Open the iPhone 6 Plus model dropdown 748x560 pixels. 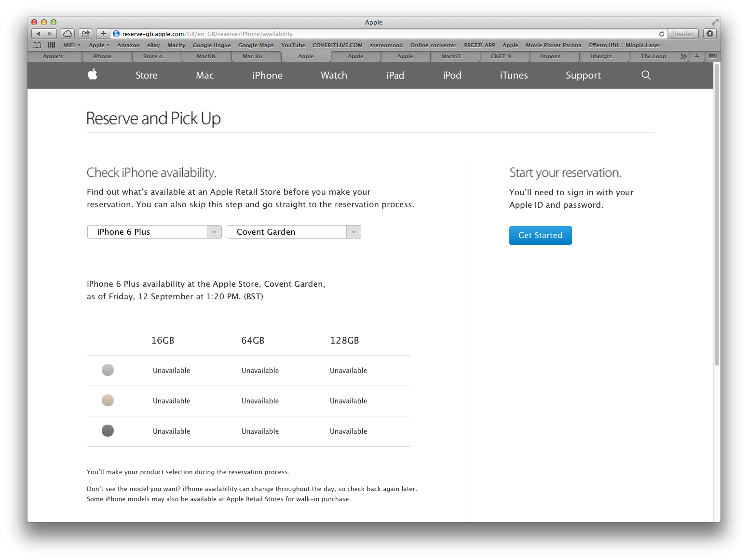coord(154,232)
